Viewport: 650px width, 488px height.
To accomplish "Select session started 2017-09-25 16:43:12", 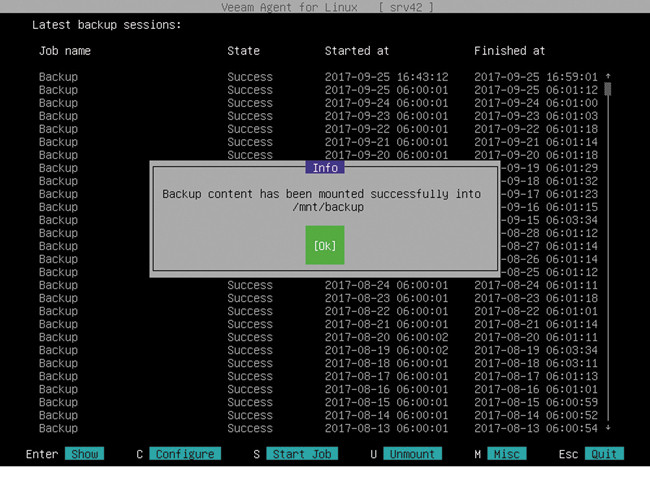I will click(318, 77).
